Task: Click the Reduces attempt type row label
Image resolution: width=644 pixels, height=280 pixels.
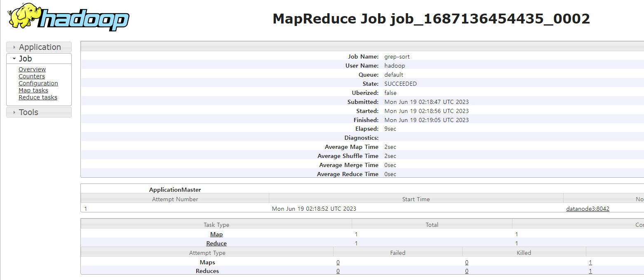Action: tap(207, 271)
